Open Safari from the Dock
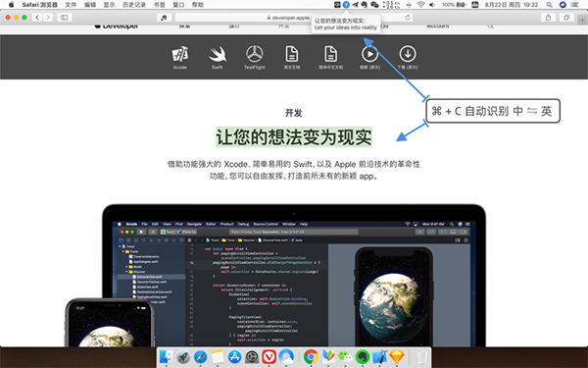588x368 pixels. [x=201, y=357]
